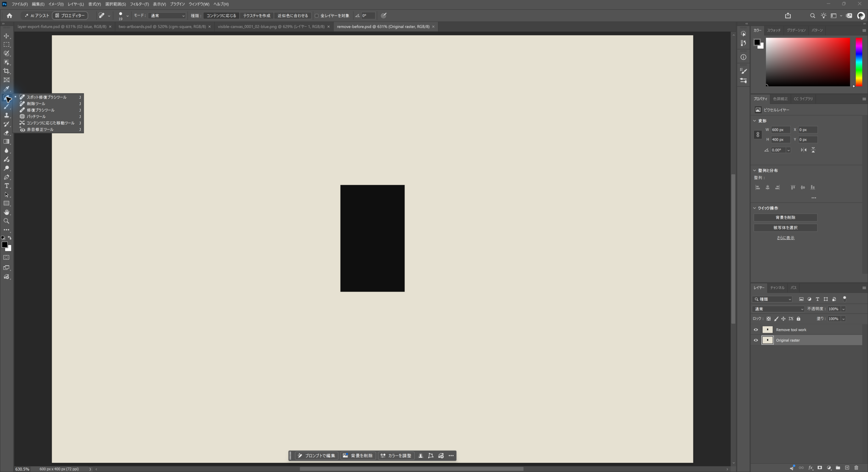
Task: Toggle lock all layer icon
Action: (798, 319)
